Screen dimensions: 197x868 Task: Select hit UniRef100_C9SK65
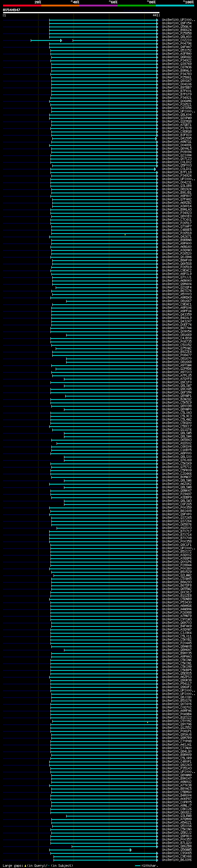[x=177, y=853]
